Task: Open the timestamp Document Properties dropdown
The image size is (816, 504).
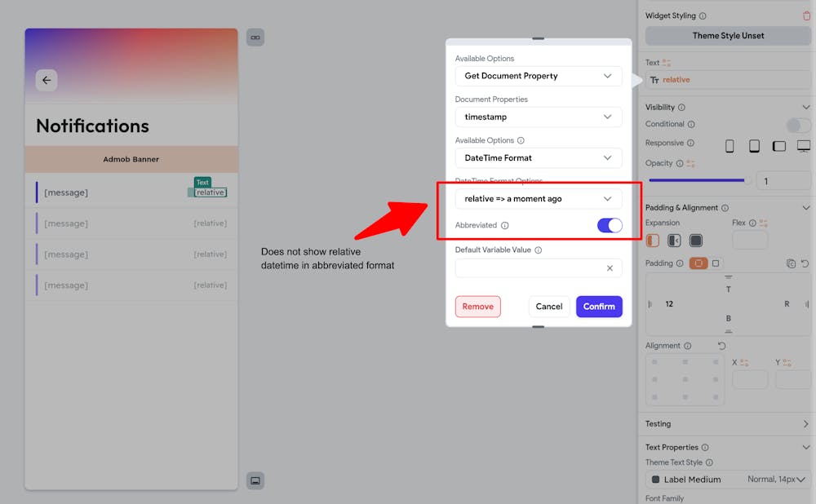Action: click(x=538, y=117)
